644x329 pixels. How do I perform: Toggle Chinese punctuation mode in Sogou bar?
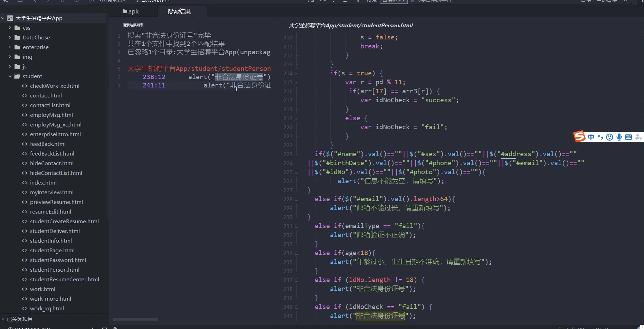tap(600, 137)
